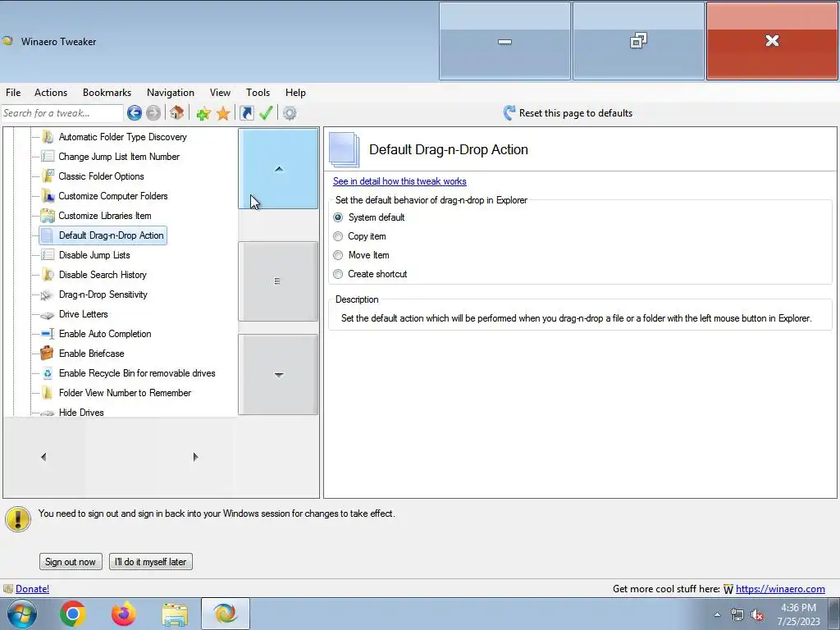The width and height of the screenshot is (840, 630).
Task: Open the Navigation menu
Action: point(171,93)
